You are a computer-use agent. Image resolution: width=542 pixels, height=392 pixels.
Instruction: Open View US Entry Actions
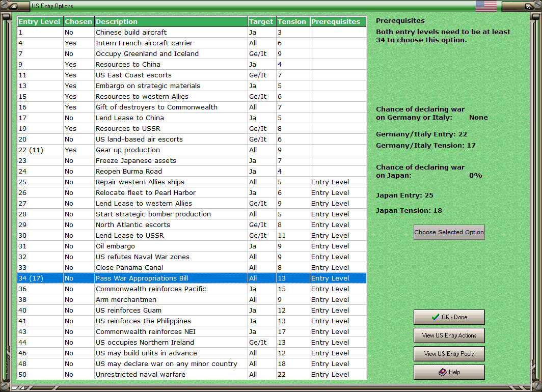[449, 335]
